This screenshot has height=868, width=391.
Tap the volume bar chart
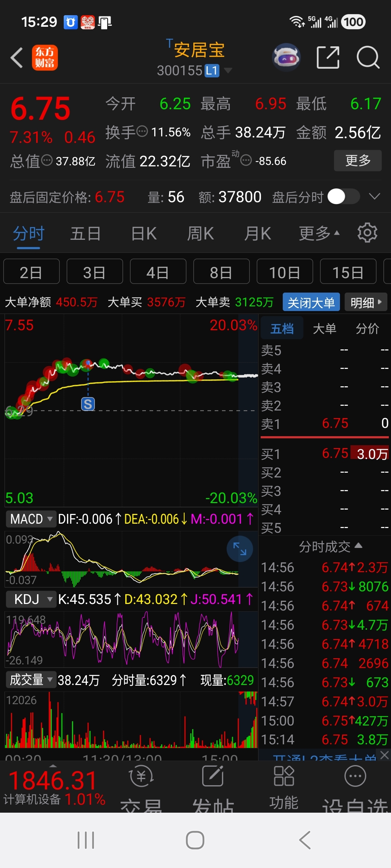point(131,720)
